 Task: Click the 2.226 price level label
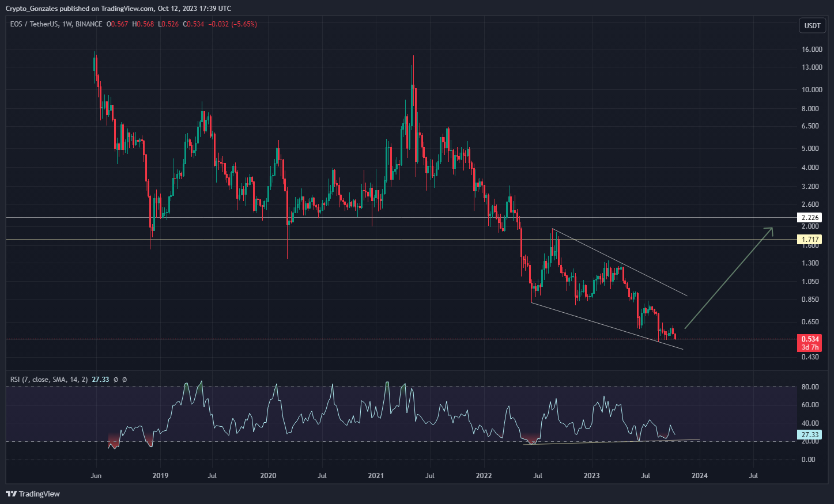point(810,218)
